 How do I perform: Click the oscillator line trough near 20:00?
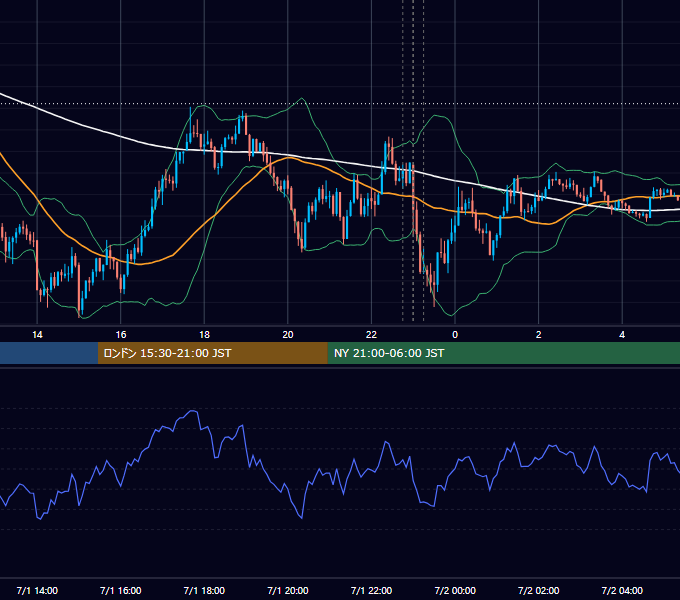pyautogui.click(x=301, y=517)
